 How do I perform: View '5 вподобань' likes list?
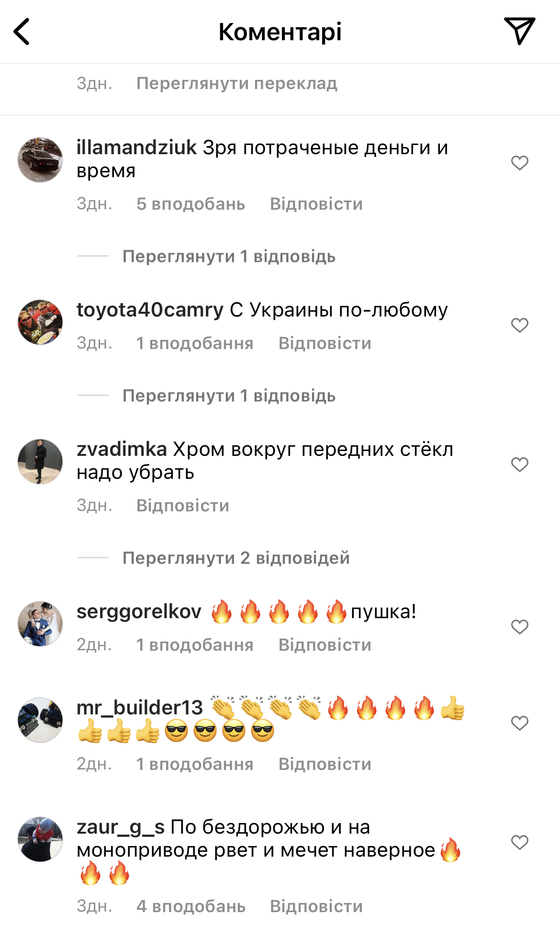pyautogui.click(x=190, y=204)
